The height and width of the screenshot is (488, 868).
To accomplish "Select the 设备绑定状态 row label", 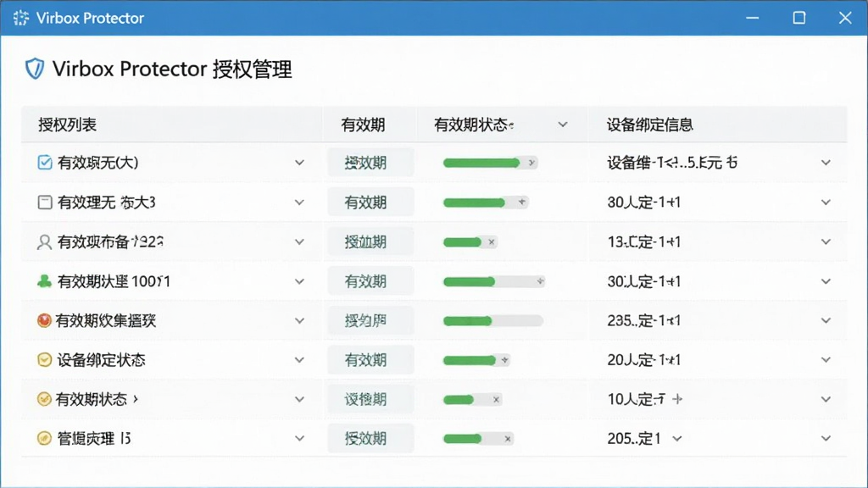I will pyautogui.click(x=102, y=360).
